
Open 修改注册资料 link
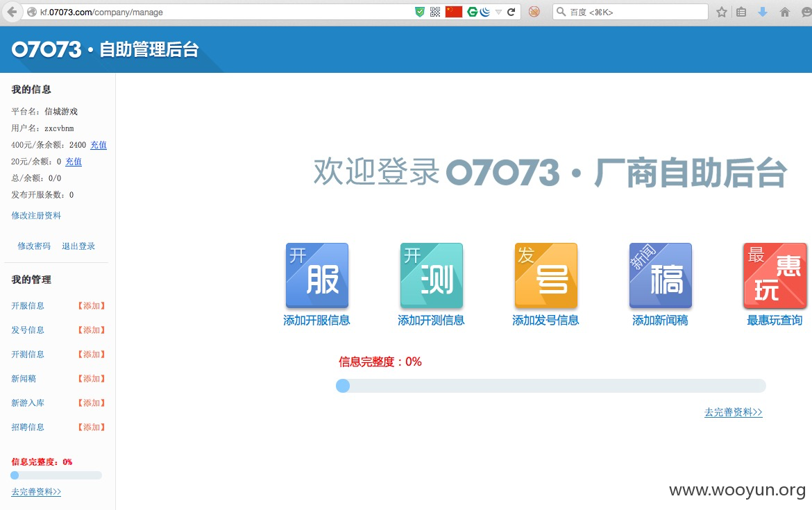click(36, 215)
